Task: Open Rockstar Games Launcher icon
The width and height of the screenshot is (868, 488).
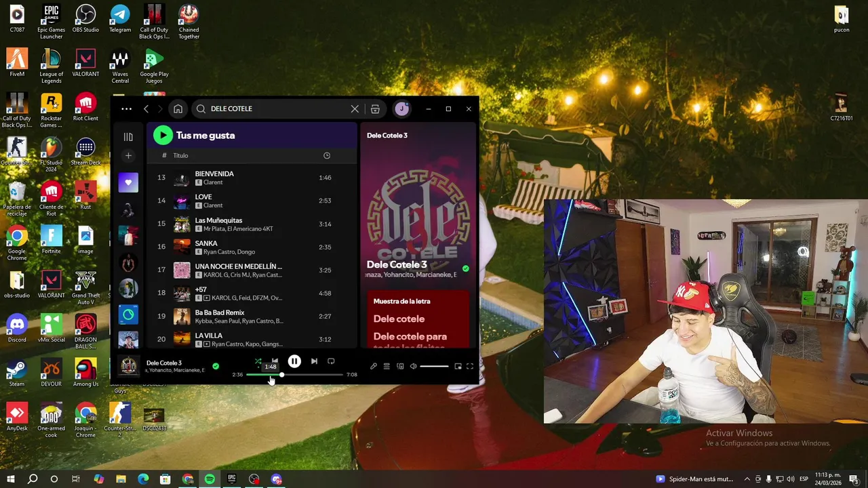Action: coord(52,110)
